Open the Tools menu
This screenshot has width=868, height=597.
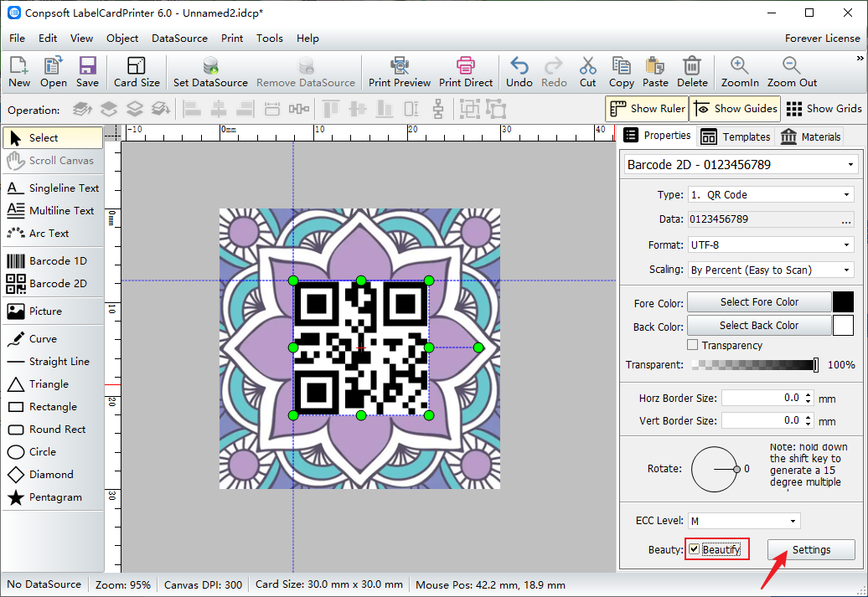[270, 39]
